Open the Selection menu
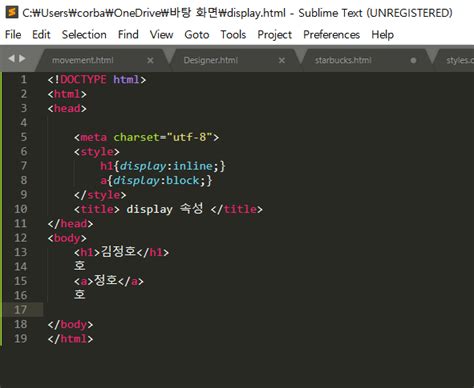This screenshot has width=474, height=388. click(x=84, y=34)
